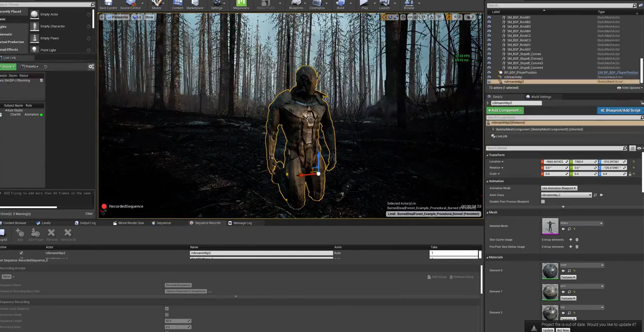Screen dimensions: 644x332
Task: Click the Browse toolbar icon
Action: [x=409, y=5]
